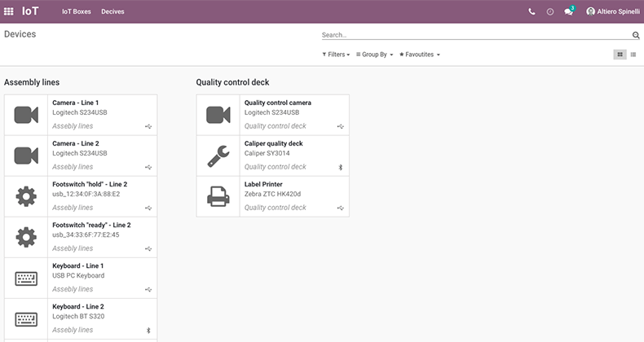Open the Filters dropdown

[336, 55]
